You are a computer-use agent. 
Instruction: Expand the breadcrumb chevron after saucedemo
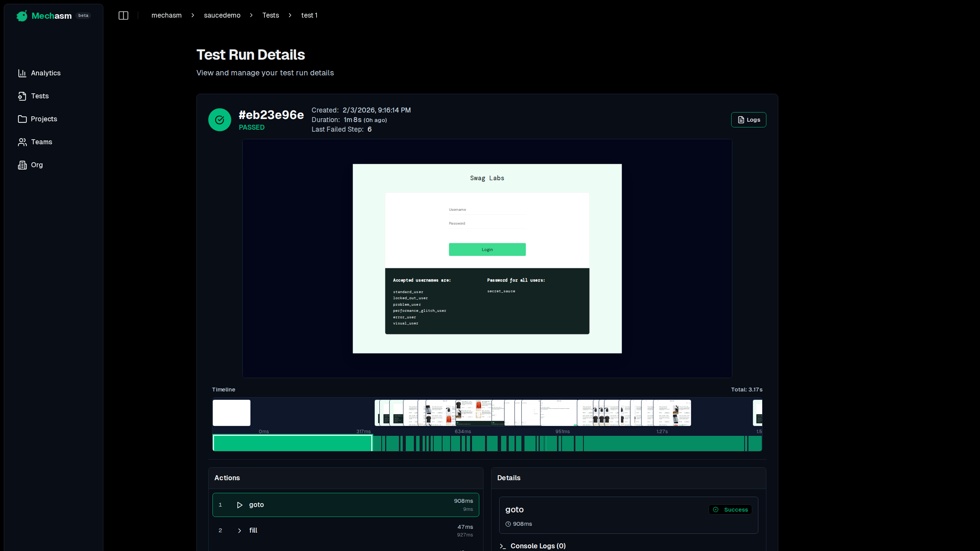pos(251,15)
